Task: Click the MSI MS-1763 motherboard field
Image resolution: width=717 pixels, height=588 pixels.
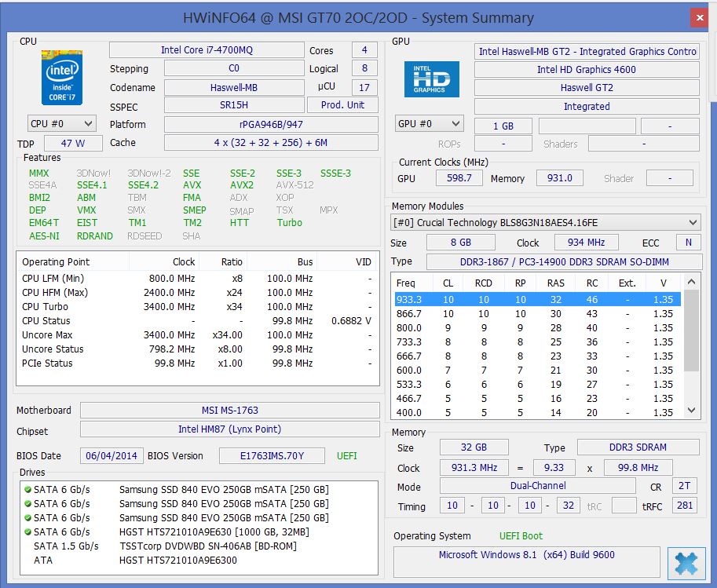Action: [x=230, y=410]
